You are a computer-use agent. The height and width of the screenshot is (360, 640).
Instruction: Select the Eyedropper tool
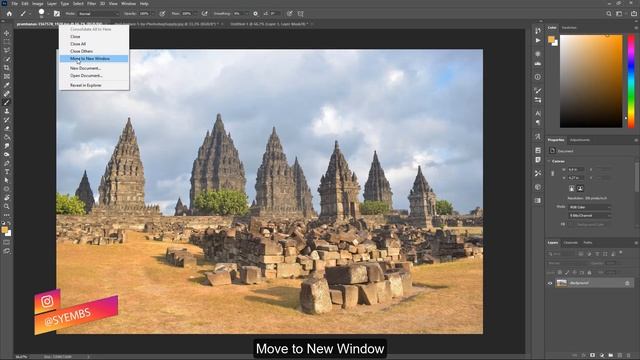pos(7,85)
